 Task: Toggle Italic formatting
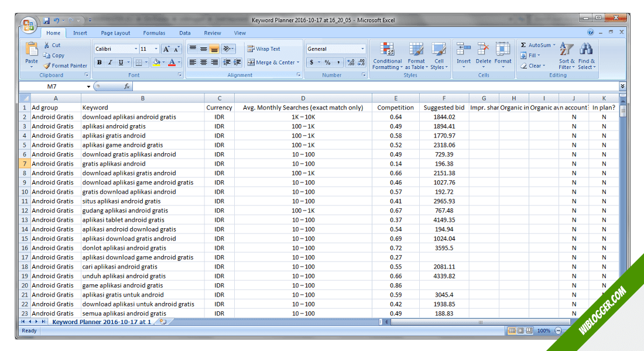[109, 63]
